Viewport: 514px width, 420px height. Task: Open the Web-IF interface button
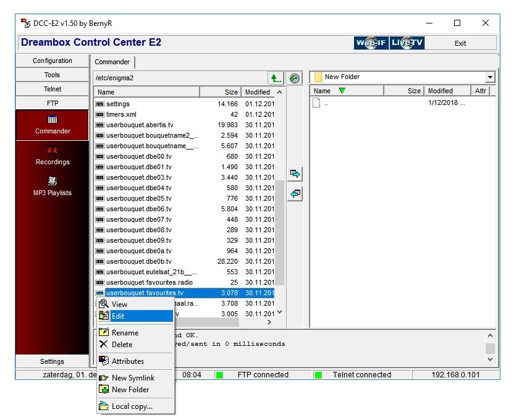[x=371, y=43]
